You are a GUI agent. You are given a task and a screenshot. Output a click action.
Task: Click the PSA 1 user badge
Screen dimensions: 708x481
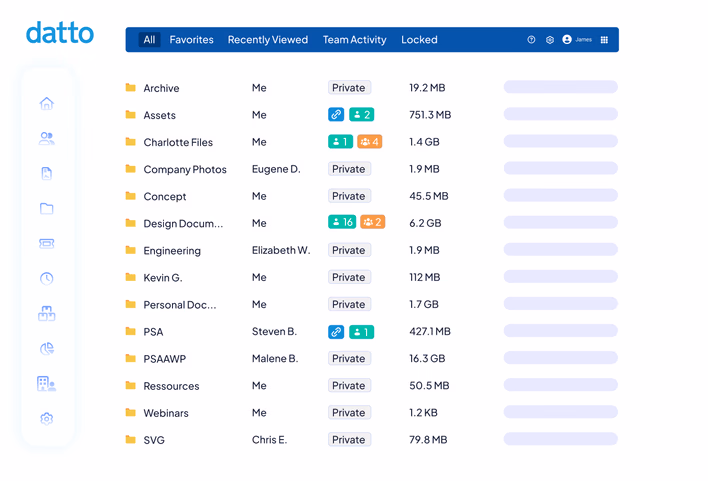[361, 332]
